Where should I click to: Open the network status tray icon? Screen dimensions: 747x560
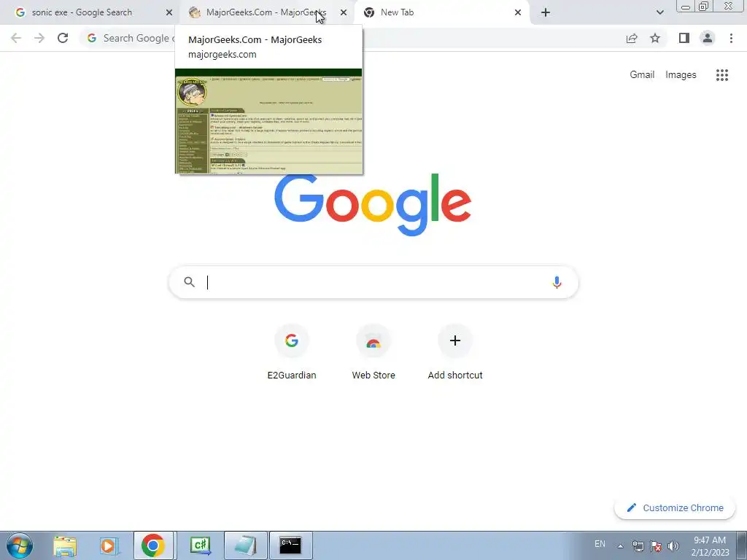click(x=638, y=546)
